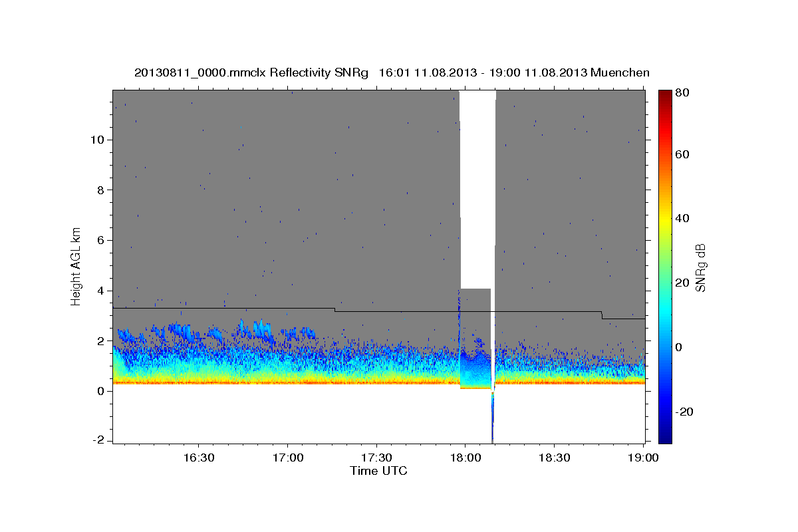Click the orange ground-clutter band near 17:00

pos(288,382)
